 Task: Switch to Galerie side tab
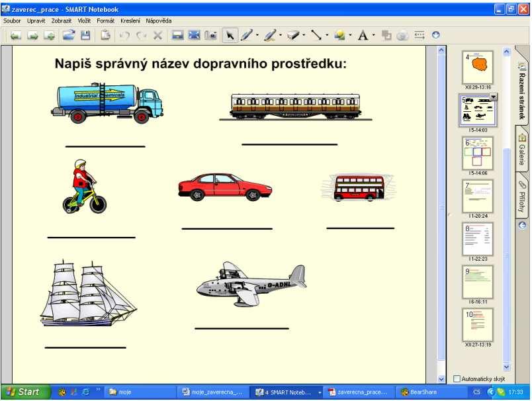pos(522,150)
